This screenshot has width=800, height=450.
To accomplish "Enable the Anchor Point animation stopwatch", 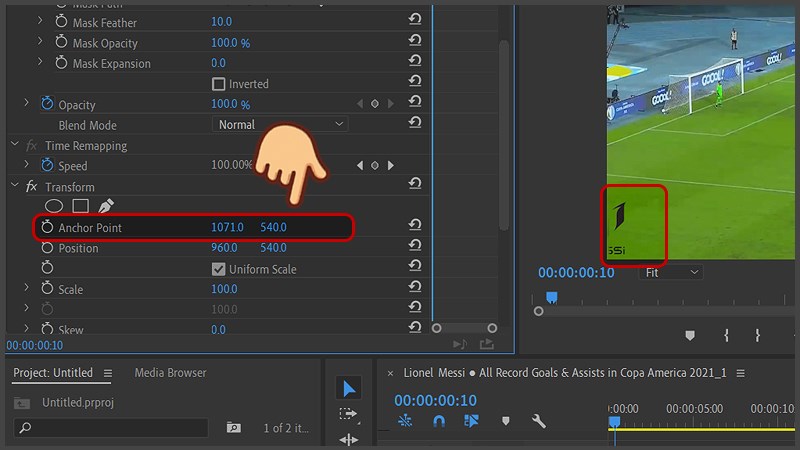I will click(47, 227).
